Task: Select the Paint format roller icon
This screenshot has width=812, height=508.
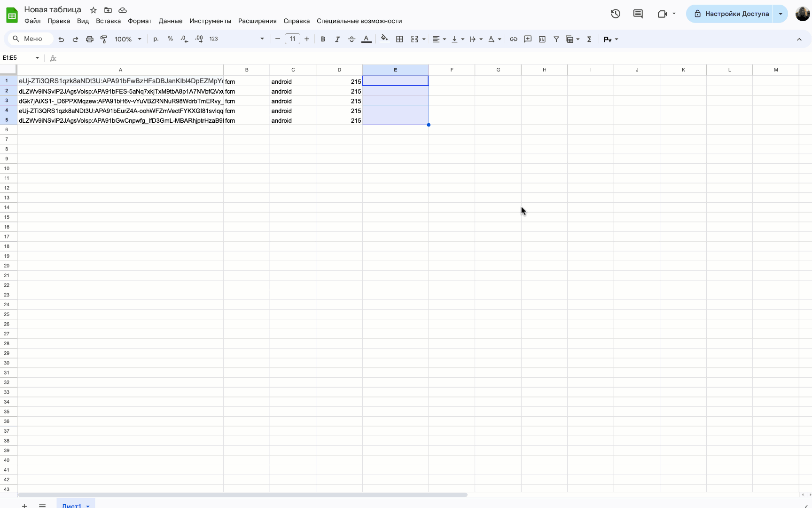Action: click(104, 39)
